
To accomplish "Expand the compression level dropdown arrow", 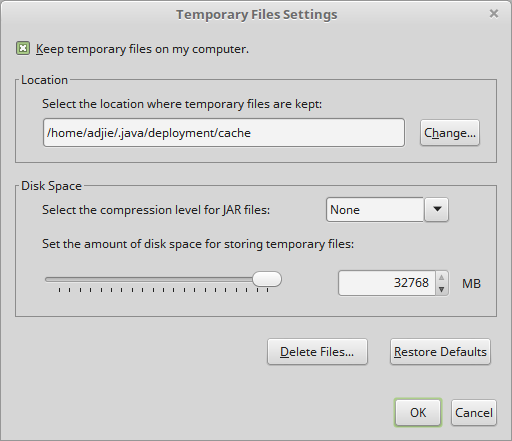I will pyautogui.click(x=437, y=210).
